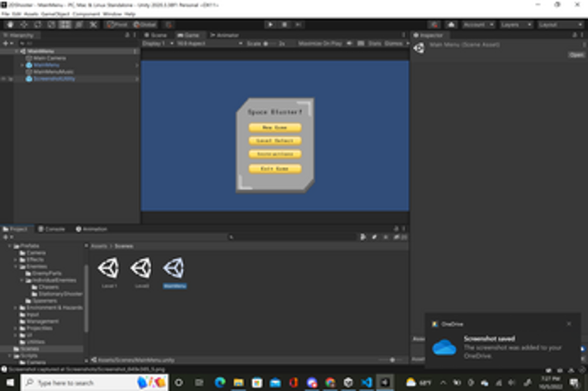Open the Collab status icon with red dot
The image size is (588, 391).
[x=434, y=25]
